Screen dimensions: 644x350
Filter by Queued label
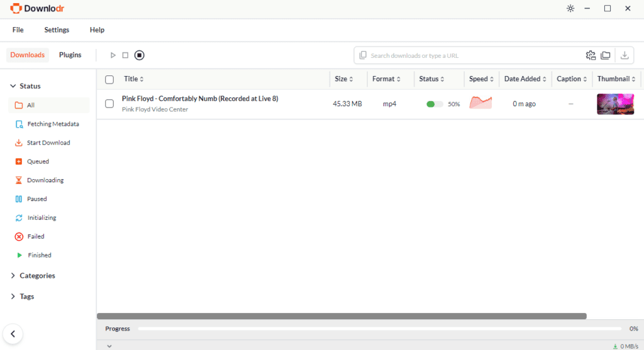pyautogui.click(x=38, y=161)
